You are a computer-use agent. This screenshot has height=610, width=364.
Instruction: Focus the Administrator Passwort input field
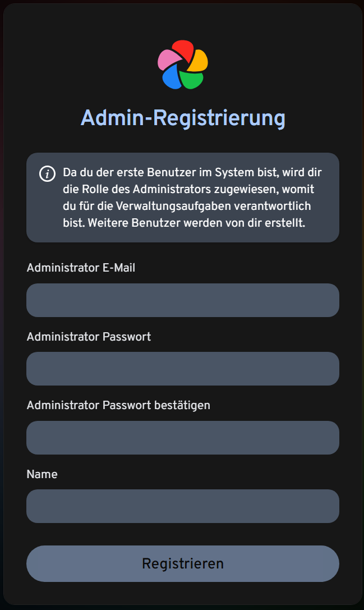pos(183,369)
